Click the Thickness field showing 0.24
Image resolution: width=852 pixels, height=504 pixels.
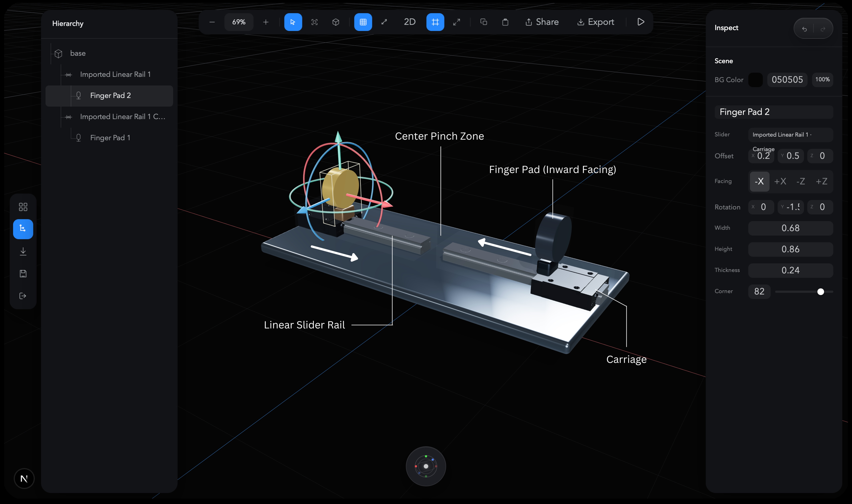791,270
